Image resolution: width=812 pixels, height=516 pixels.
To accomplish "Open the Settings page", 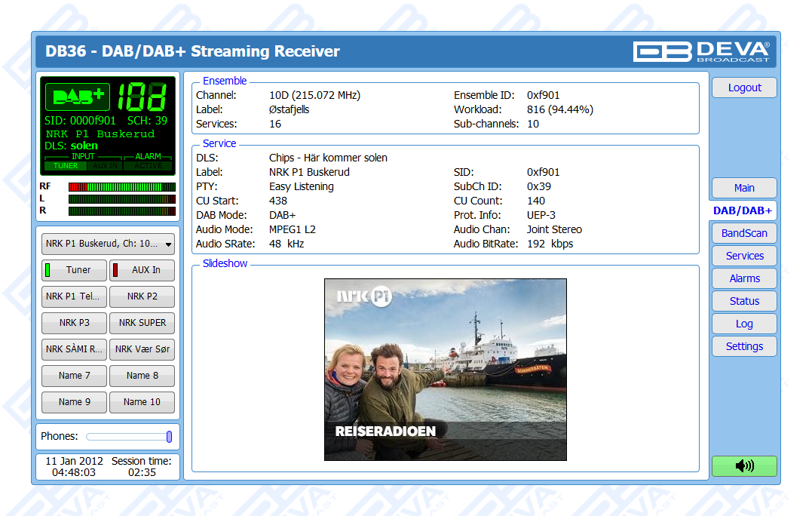I will (743, 346).
